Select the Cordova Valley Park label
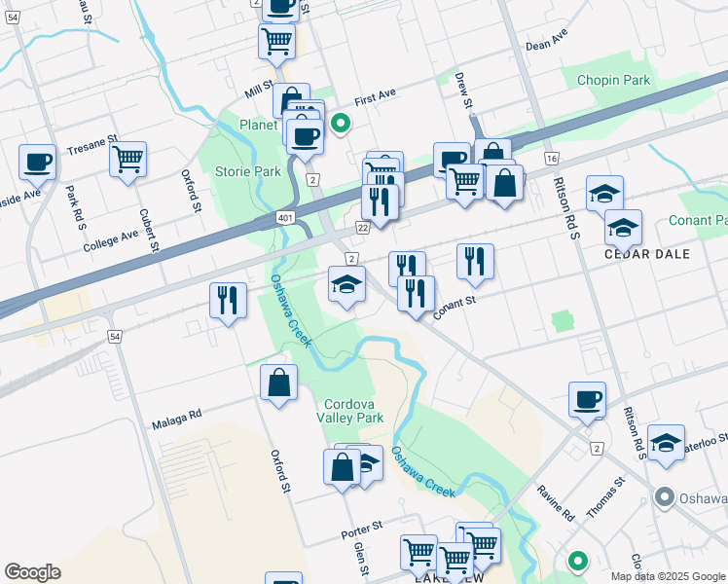 pyautogui.click(x=349, y=412)
